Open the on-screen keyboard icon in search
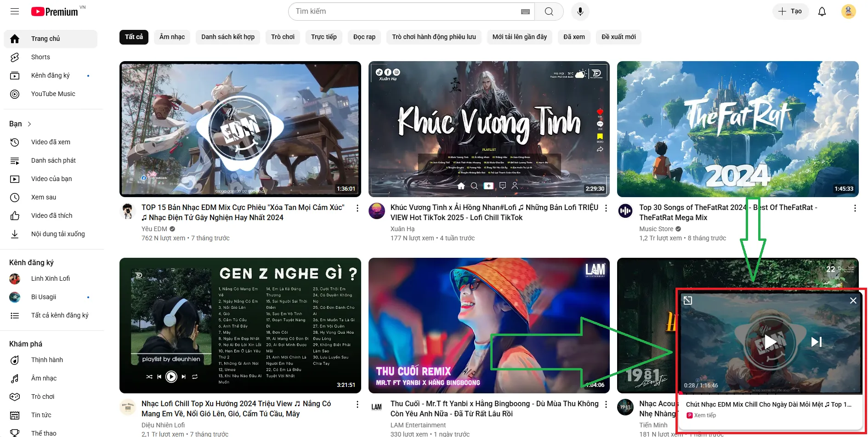The width and height of the screenshot is (868, 437). [525, 11]
